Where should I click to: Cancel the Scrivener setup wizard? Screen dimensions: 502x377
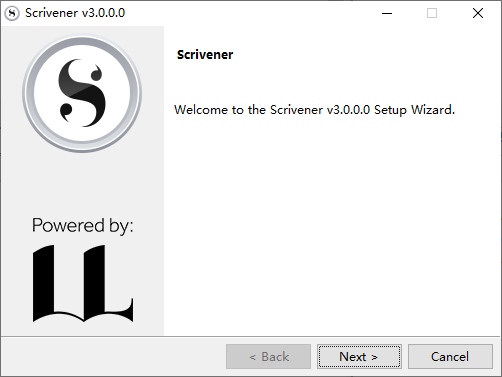point(450,356)
